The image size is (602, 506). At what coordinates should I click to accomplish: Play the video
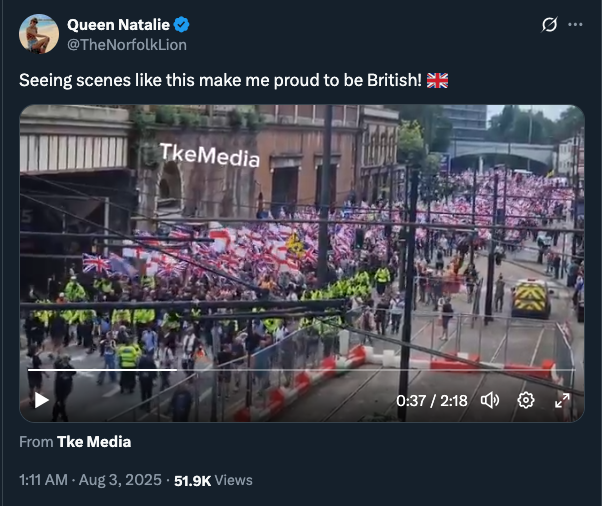[x=41, y=400]
